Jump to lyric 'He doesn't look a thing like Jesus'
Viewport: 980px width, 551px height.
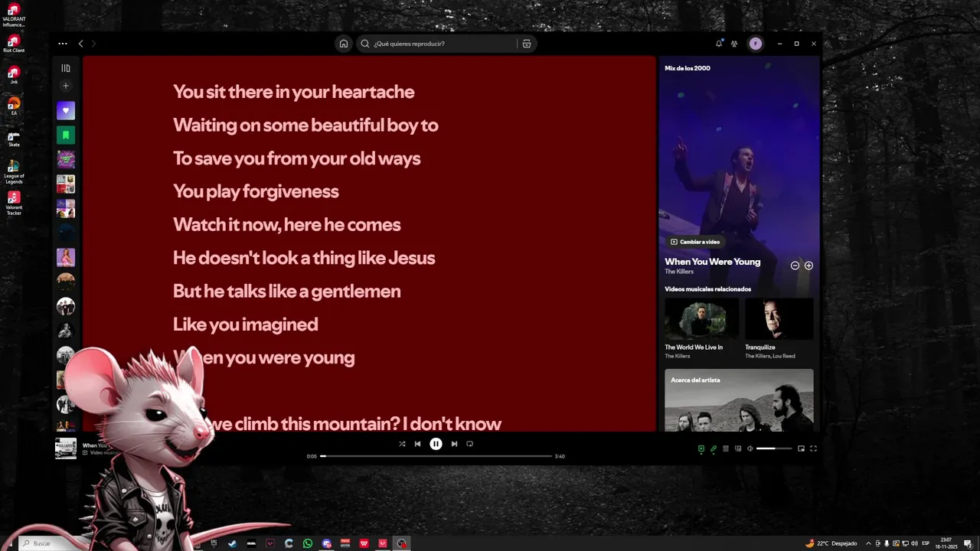[304, 258]
